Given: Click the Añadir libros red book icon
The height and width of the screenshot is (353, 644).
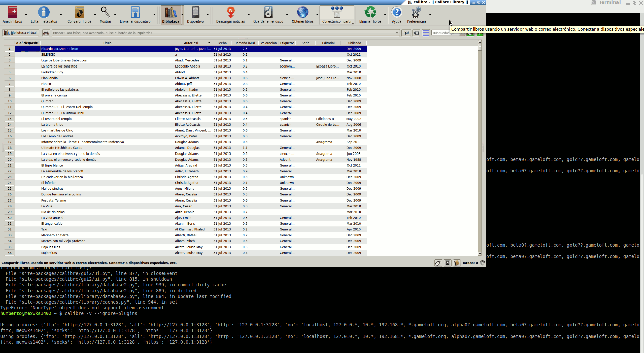Looking at the screenshot, I should (x=12, y=13).
